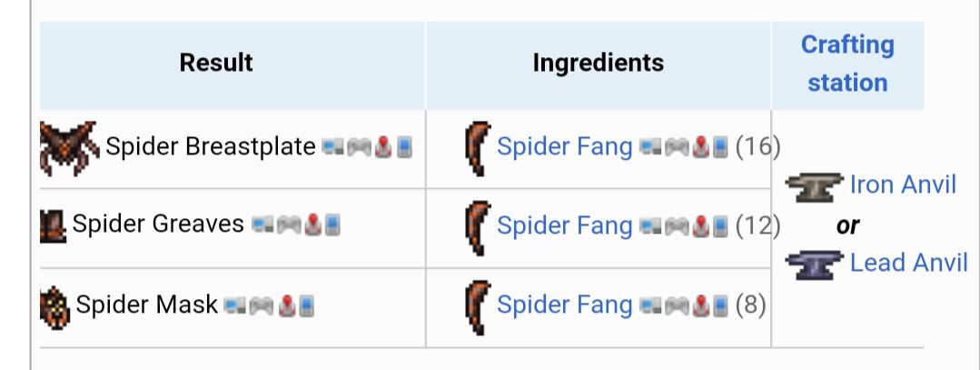Click the desktop version icon beside Spider Breastplate

click(333, 147)
